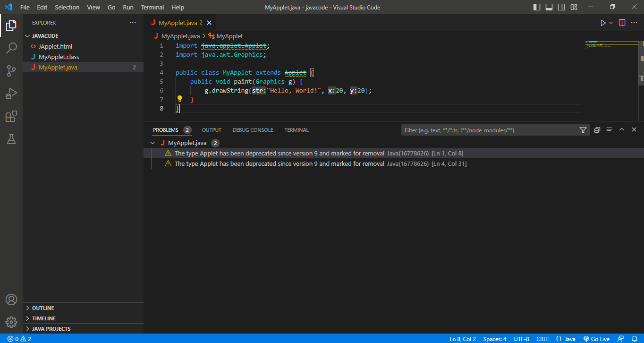Switch to the PROBLEMS panel tab
This screenshot has height=343, width=644.
point(172,130)
